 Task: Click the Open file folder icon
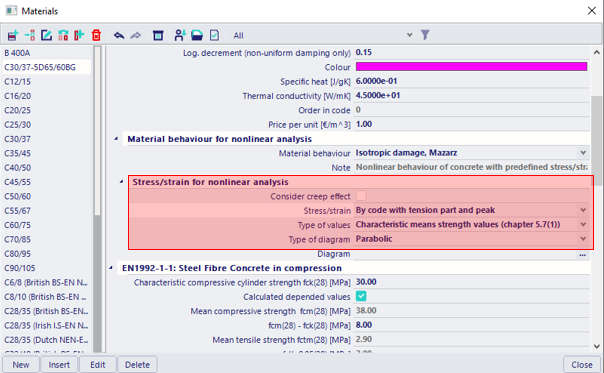[x=197, y=35]
